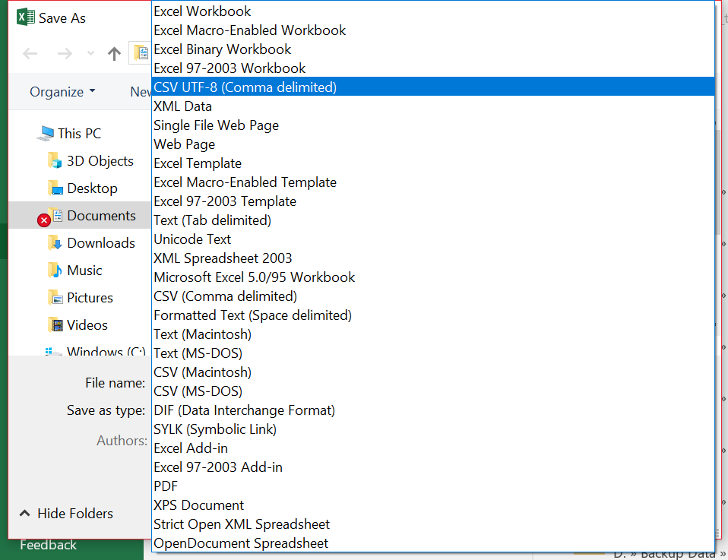Go back using the left arrow
Image resolution: width=728 pixels, height=560 pixels.
click(x=30, y=53)
